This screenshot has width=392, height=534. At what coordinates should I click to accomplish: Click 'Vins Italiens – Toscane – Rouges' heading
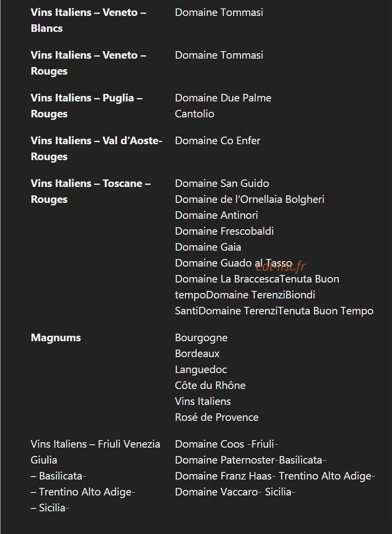(x=91, y=192)
